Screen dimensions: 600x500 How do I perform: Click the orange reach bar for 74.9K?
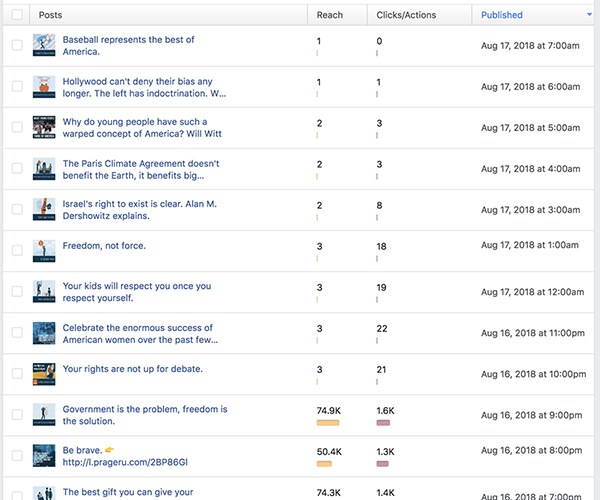(328, 424)
